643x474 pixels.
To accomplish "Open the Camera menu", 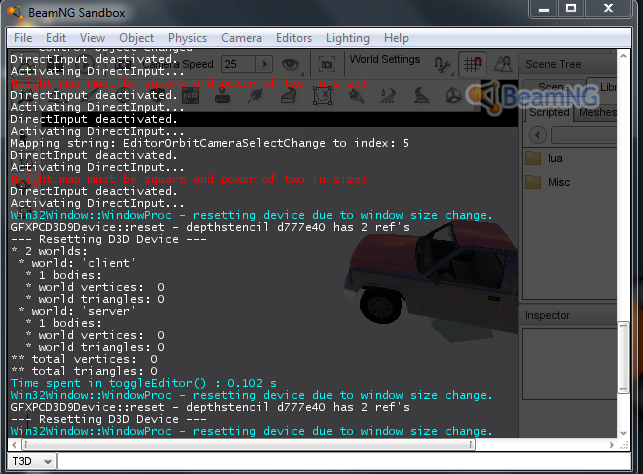I will (241, 38).
